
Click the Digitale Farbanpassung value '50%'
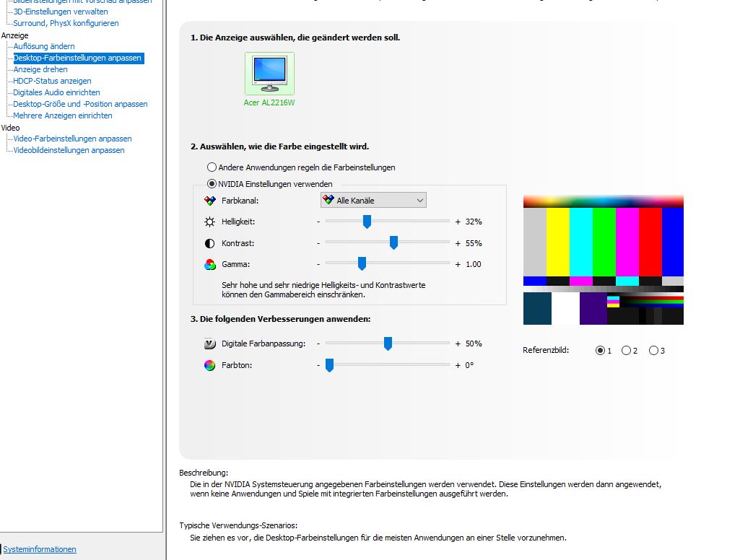[x=474, y=344]
